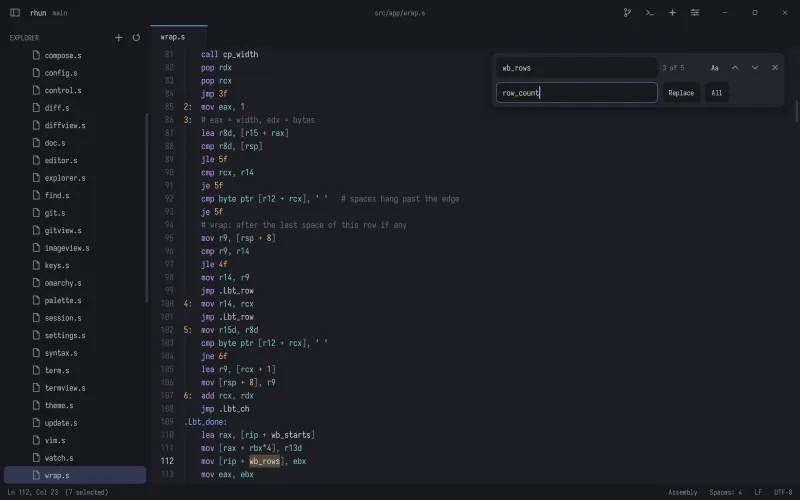Click the Assembly language status item

point(682,492)
